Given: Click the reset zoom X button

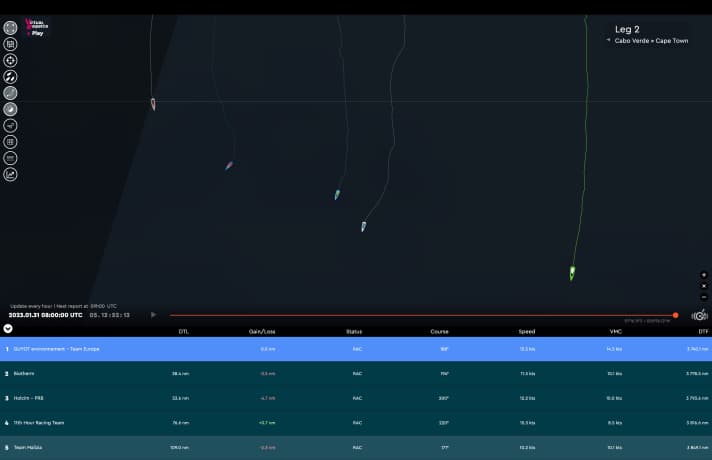Looking at the screenshot, I should pos(703,286).
